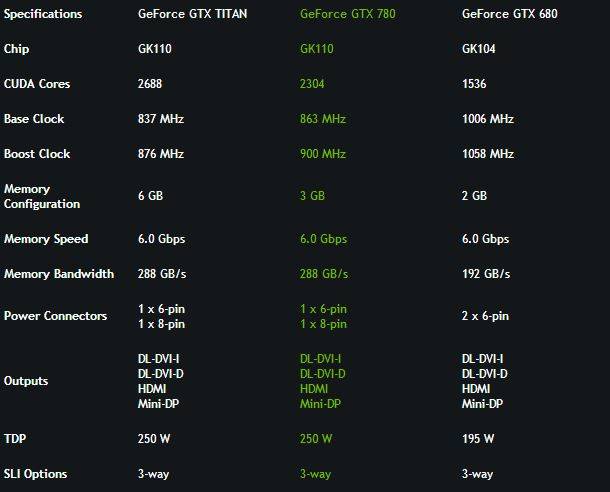This screenshot has height=492, width=610.
Task: Click the green 3 GB memory value
Action: (x=312, y=196)
